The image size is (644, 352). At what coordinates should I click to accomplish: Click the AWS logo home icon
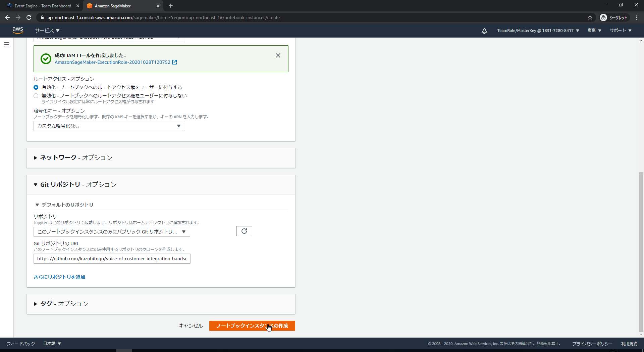(18, 30)
